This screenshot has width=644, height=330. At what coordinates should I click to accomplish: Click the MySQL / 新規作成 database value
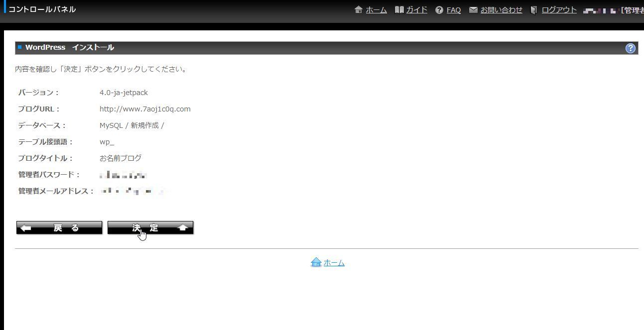[x=131, y=125]
